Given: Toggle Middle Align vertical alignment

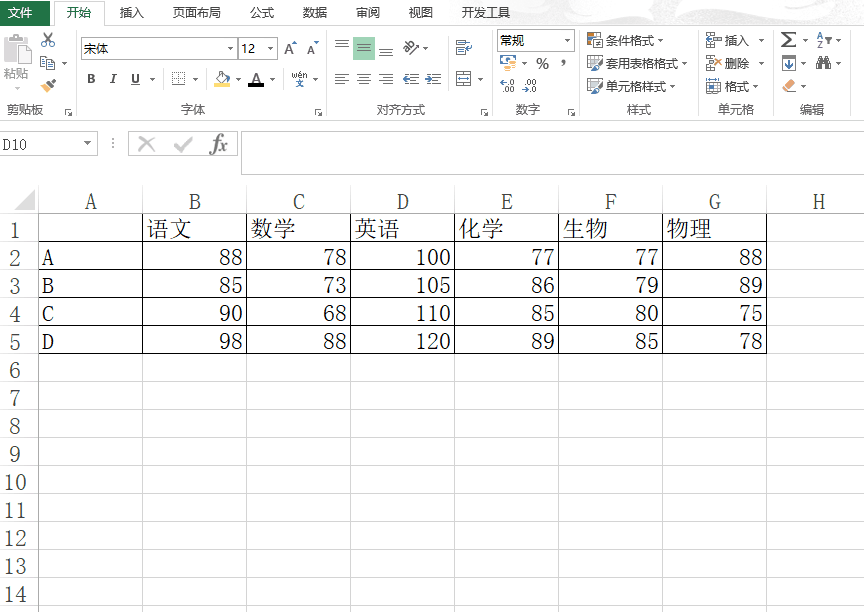Looking at the screenshot, I should [364, 48].
